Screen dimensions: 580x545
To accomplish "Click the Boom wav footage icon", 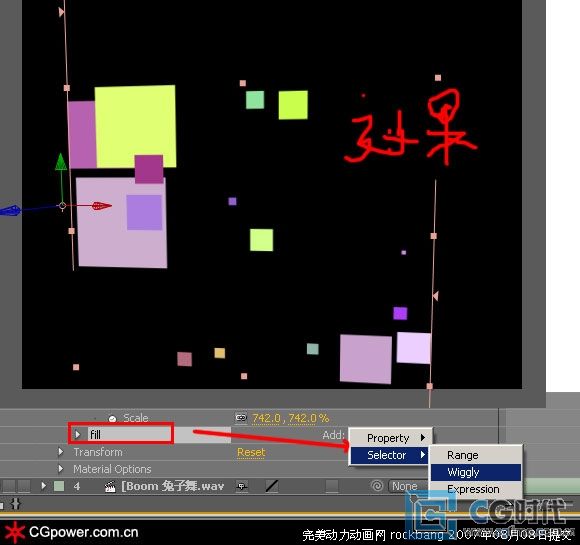I will 110,486.
